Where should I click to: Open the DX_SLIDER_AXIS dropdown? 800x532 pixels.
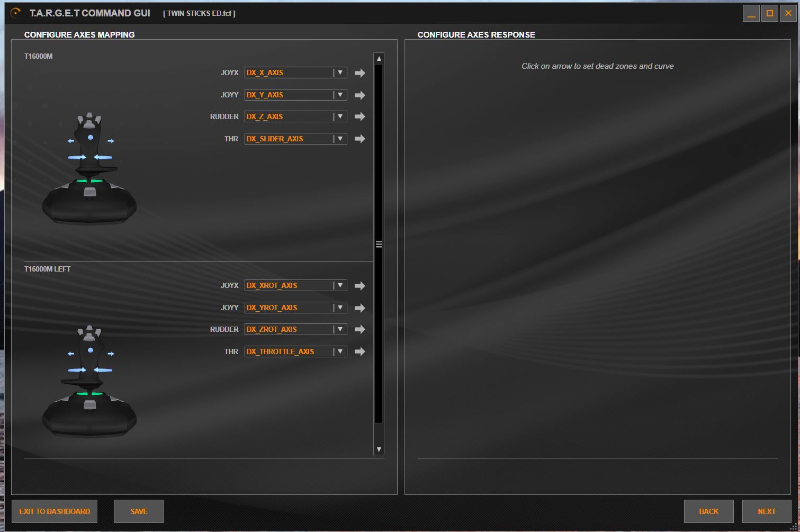295,139
